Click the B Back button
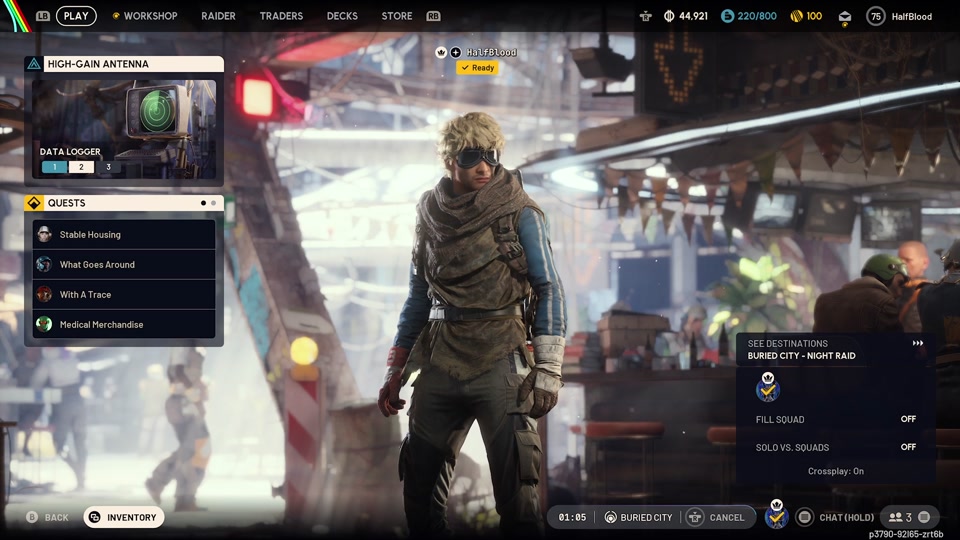 (48, 517)
